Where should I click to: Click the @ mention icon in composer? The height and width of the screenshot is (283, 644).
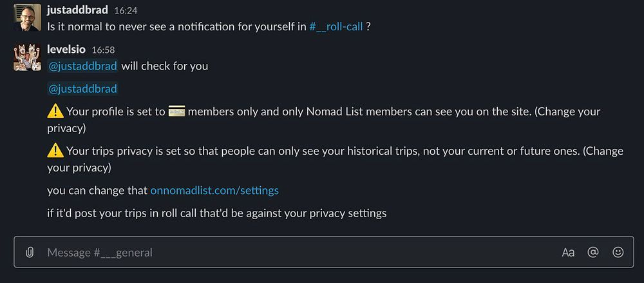pyautogui.click(x=593, y=252)
